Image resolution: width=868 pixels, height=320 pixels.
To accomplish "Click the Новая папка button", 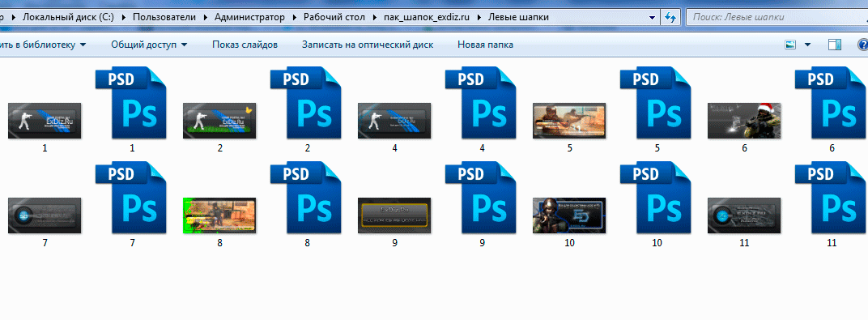I will click(x=485, y=45).
